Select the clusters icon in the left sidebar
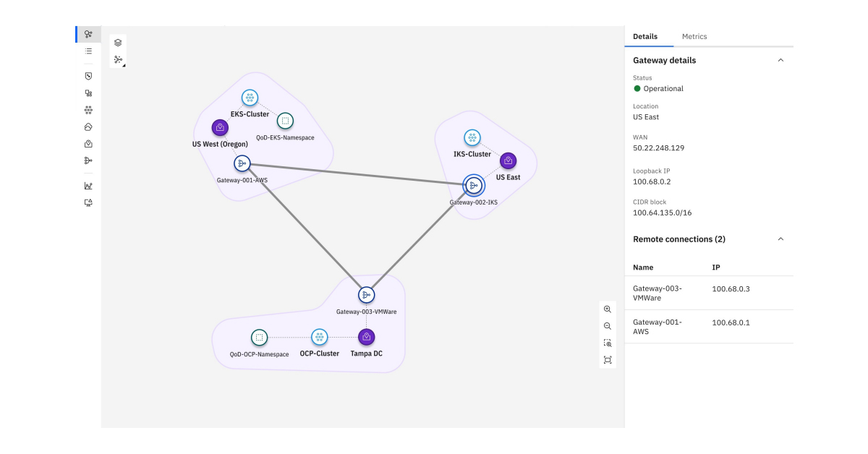The height and width of the screenshot is (454, 868). 88,93
